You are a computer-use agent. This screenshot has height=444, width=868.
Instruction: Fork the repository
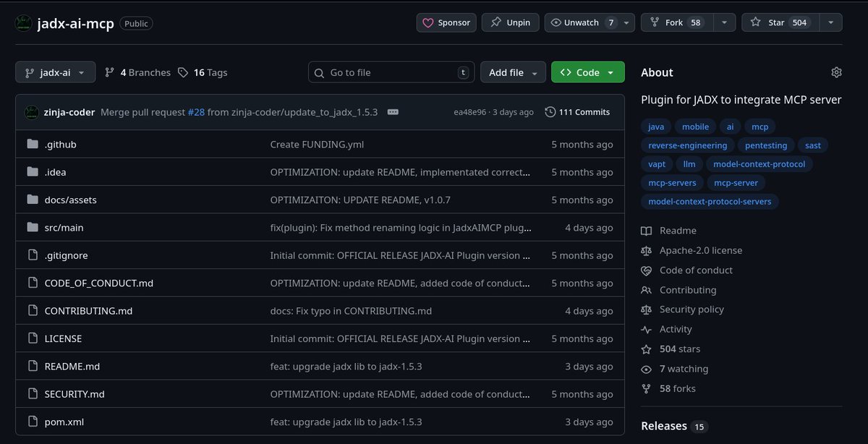tap(677, 22)
